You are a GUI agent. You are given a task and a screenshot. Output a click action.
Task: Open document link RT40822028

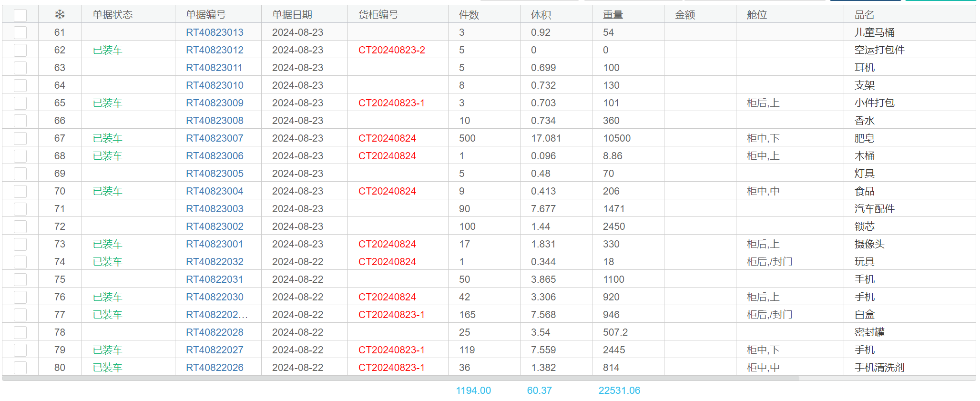pyautogui.click(x=214, y=332)
